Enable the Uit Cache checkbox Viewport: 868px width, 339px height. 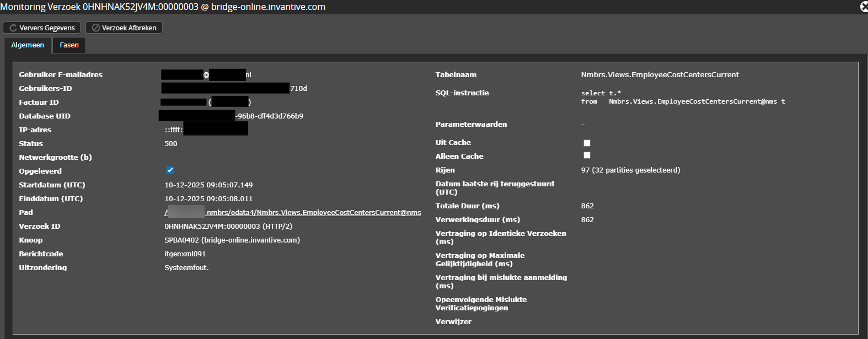tap(587, 143)
